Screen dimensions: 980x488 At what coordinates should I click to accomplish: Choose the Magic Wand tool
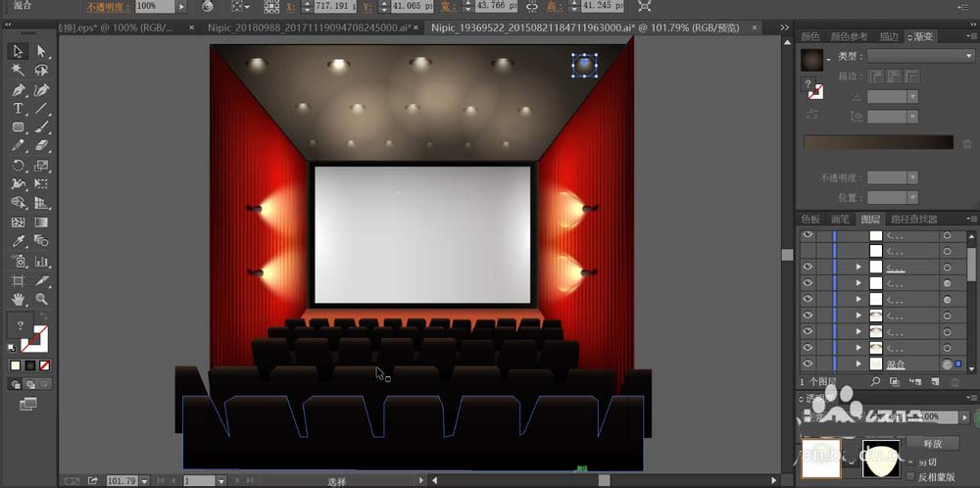click(18, 70)
